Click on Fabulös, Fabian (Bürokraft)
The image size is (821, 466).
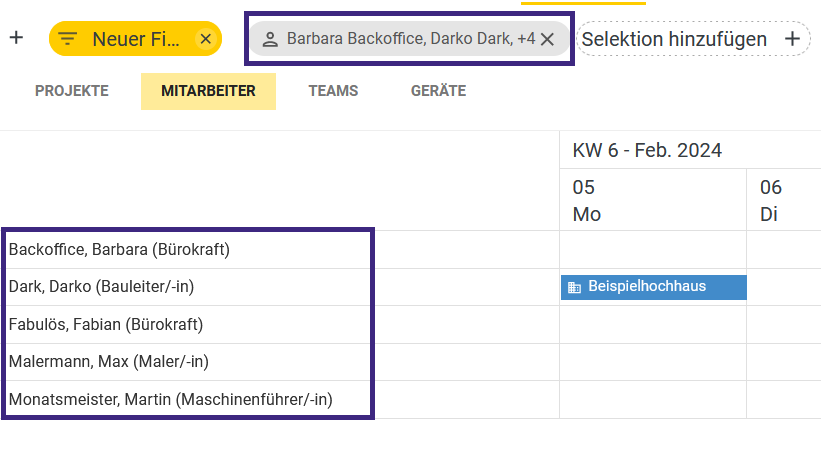[x=106, y=325]
